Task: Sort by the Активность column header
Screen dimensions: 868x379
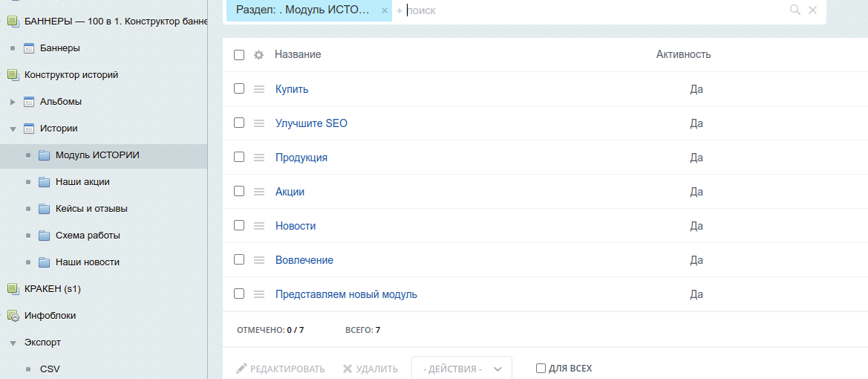Action: [x=684, y=54]
